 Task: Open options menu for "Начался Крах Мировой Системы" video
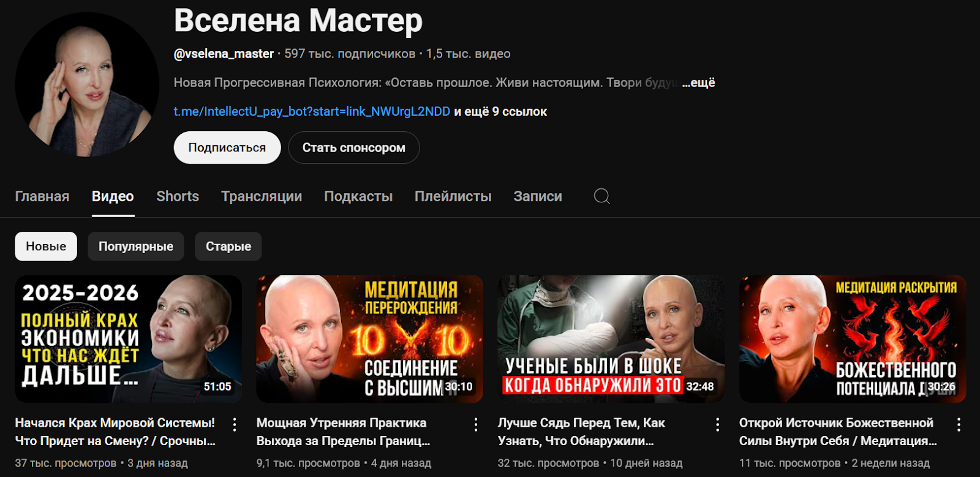tap(235, 424)
